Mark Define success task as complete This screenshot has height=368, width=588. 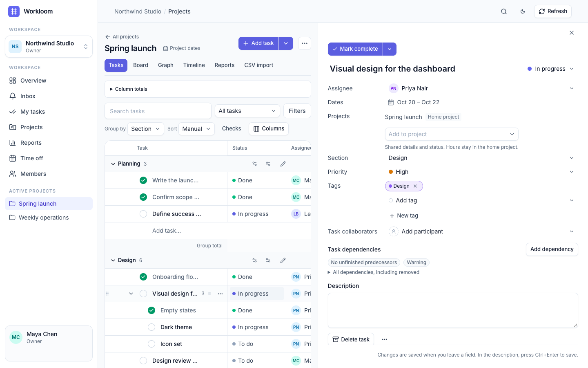click(143, 214)
